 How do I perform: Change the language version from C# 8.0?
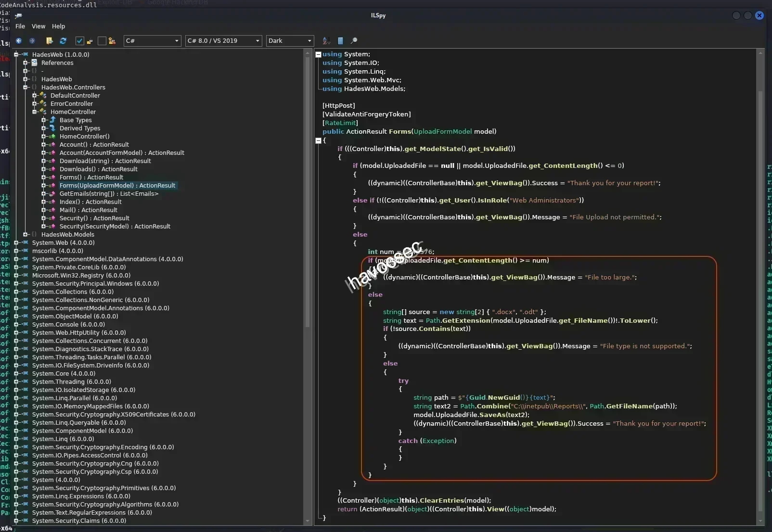click(x=223, y=41)
